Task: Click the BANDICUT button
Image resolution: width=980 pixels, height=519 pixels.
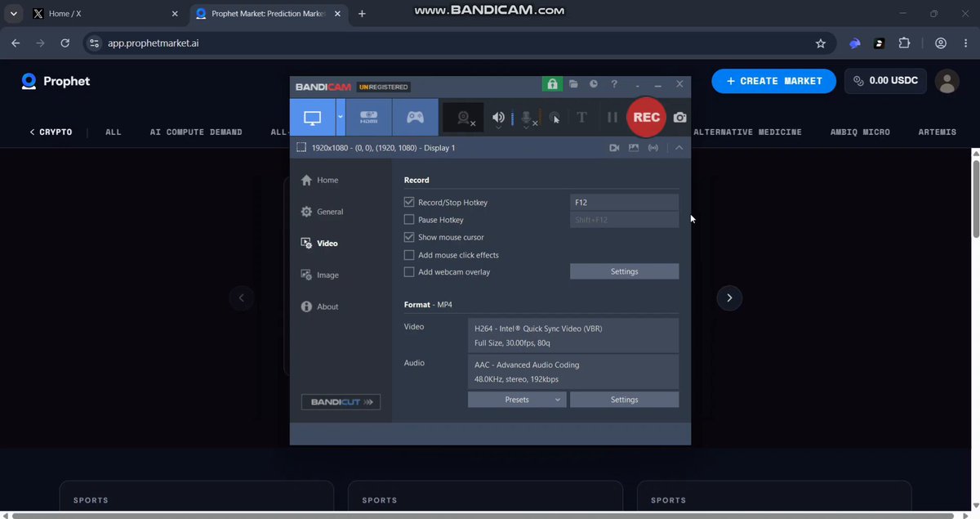Action: coord(341,402)
